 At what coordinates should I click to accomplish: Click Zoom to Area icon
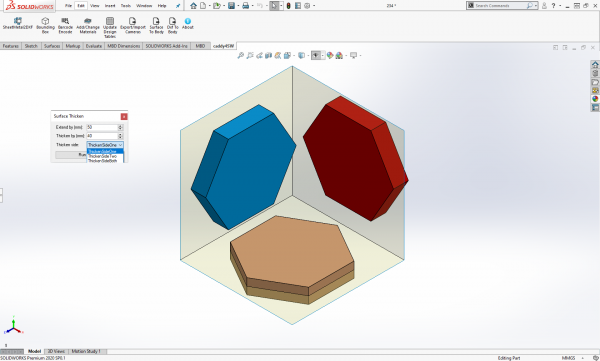[250, 56]
